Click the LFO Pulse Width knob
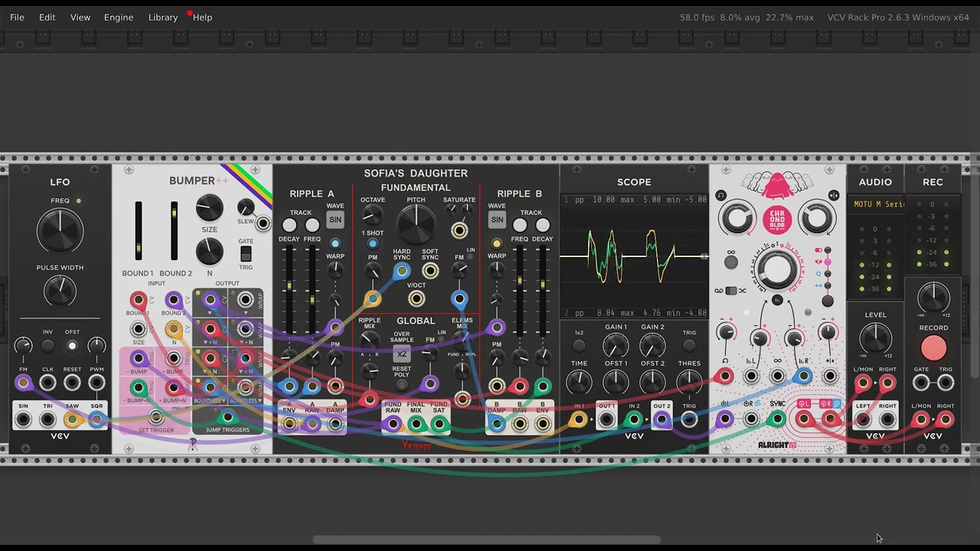This screenshot has width=980, height=551. click(x=60, y=290)
